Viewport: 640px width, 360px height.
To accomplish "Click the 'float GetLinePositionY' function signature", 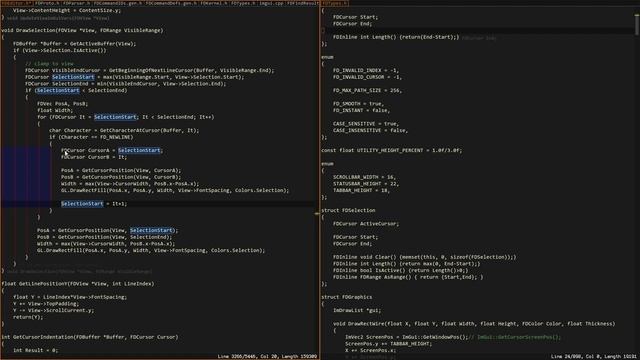I will [x=78, y=284].
